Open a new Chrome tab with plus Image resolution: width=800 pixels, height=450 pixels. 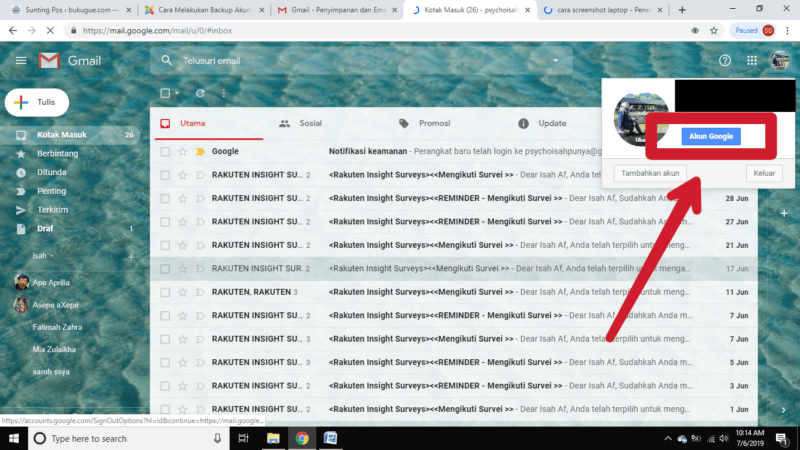click(682, 10)
